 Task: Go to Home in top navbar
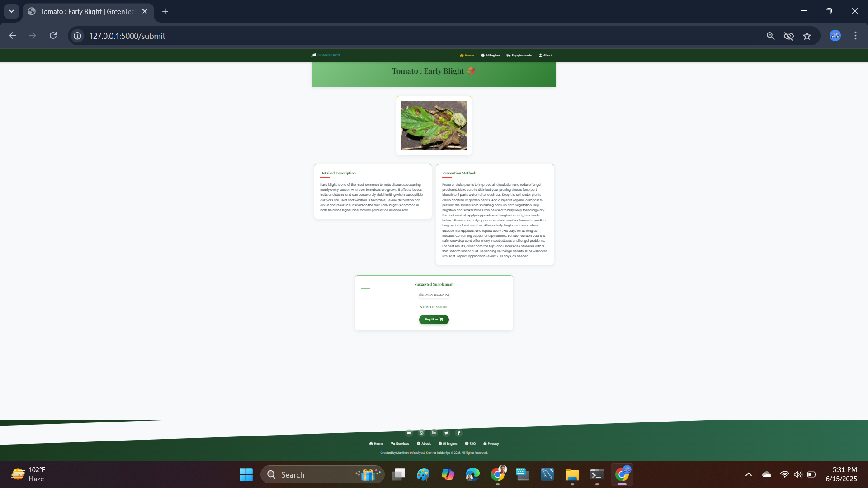(467, 56)
